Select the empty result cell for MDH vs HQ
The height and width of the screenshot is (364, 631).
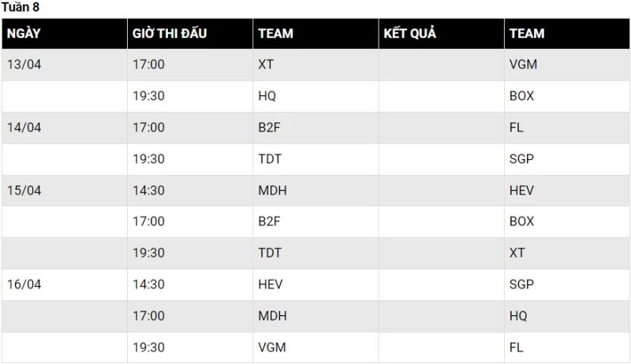coord(441,316)
